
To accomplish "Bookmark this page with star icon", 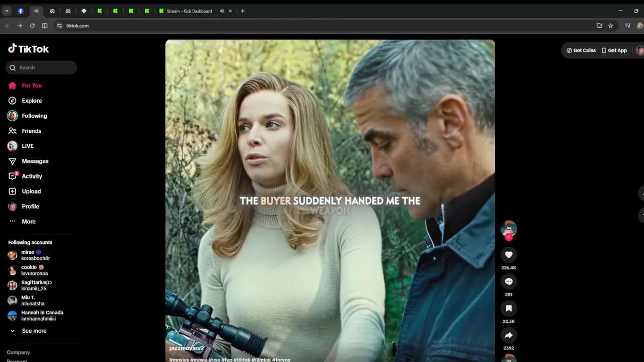I will click(x=610, y=26).
